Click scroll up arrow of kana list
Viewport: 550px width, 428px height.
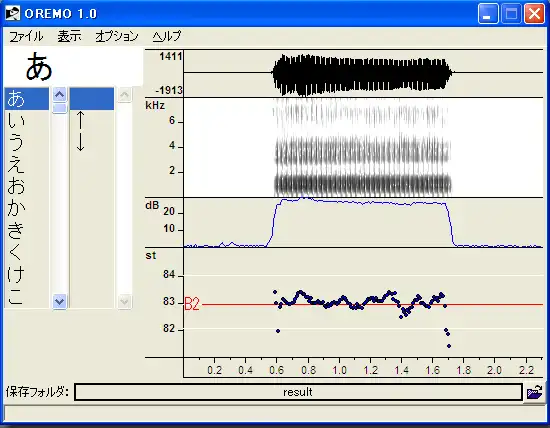60,95
